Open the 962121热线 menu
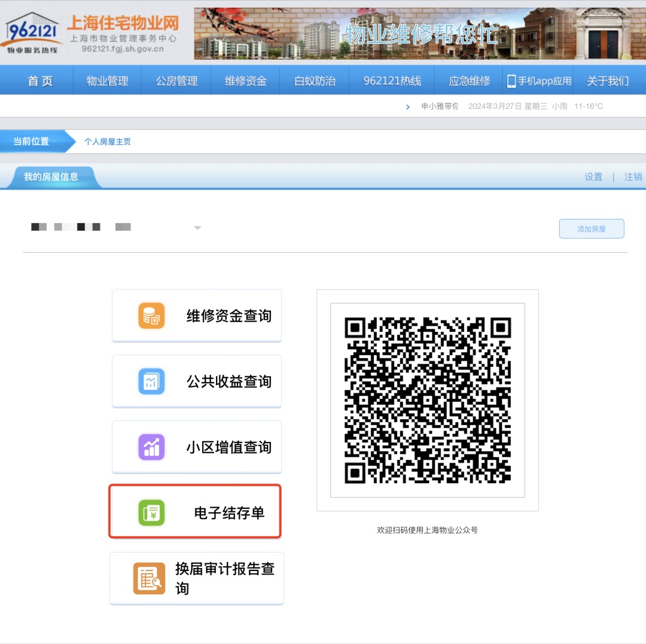This screenshot has height=644, width=646. (x=392, y=81)
